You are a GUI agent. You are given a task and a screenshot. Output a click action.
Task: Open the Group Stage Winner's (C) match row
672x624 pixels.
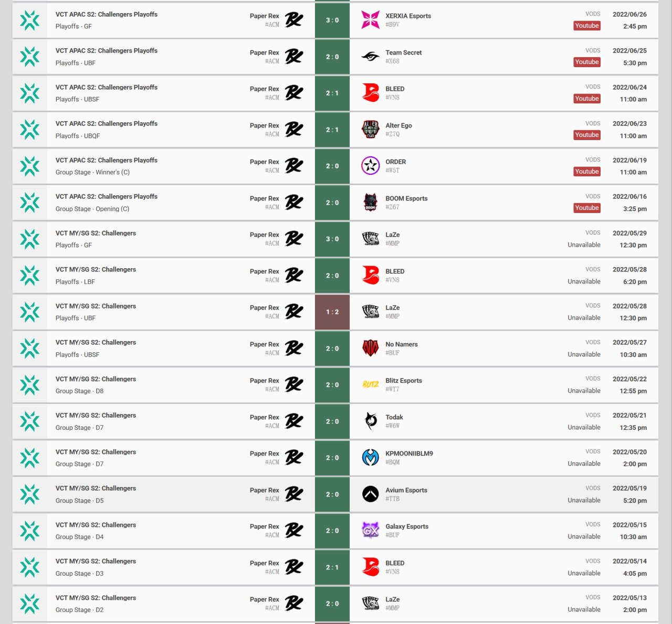(335, 166)
